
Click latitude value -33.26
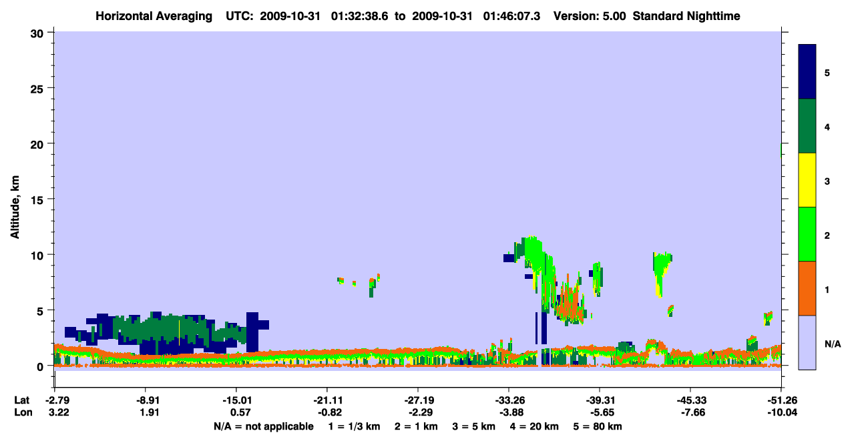[x=509, y=400]
